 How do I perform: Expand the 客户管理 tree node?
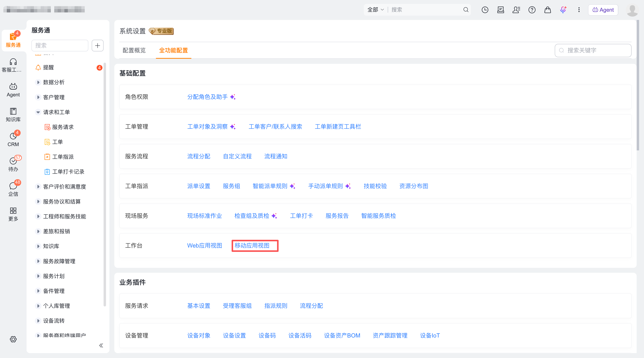coord(38,97)
